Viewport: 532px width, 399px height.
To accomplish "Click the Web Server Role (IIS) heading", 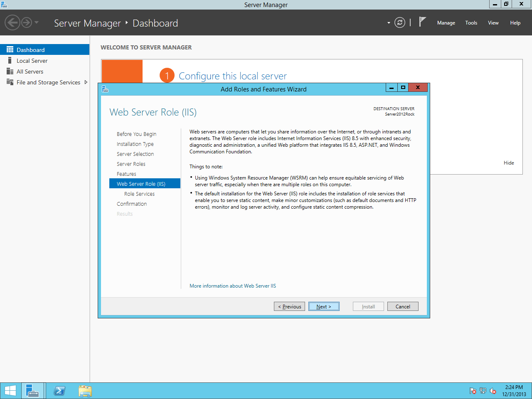I will [x=153, y=112].
